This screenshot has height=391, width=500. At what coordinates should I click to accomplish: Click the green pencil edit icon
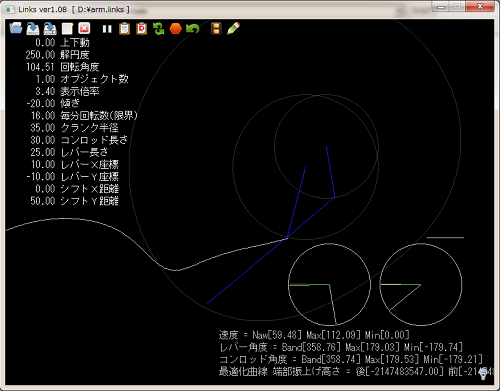tap(233, 28)
